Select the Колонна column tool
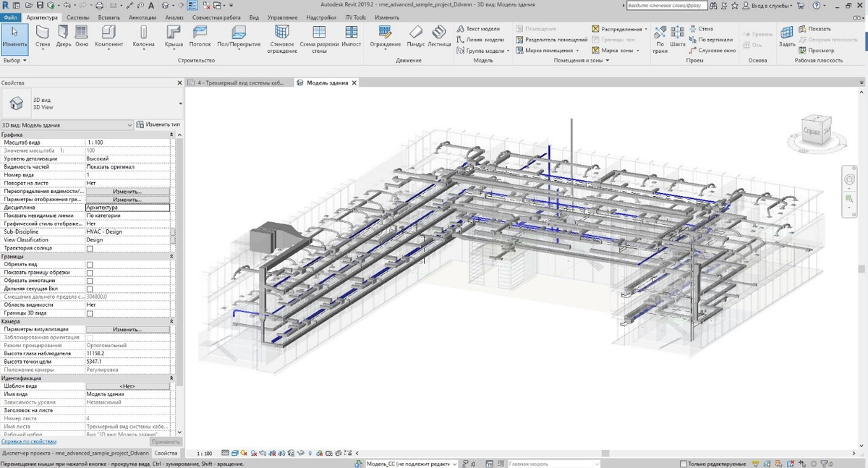The height and width of the screenshot is (468, 868). [143, 36]
